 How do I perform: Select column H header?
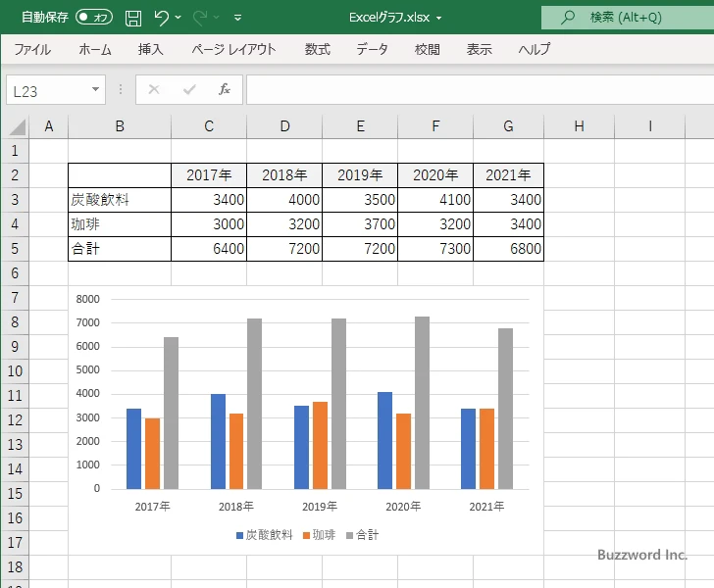[x=580, y=126]
